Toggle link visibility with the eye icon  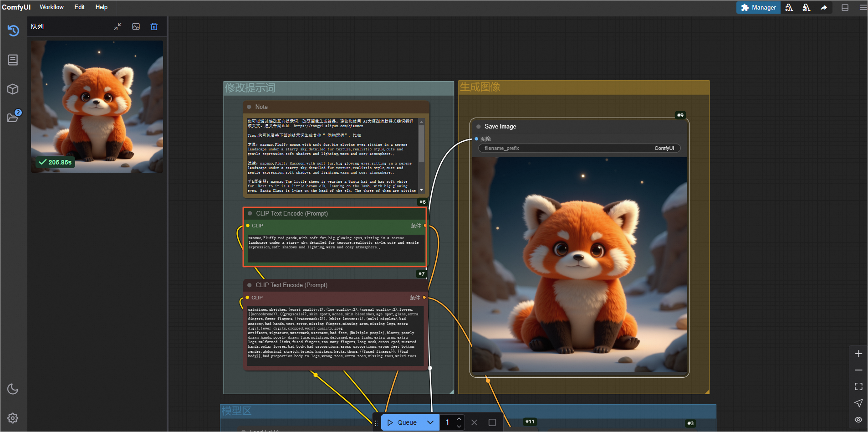pyautogui.click(x=858, y=420)
